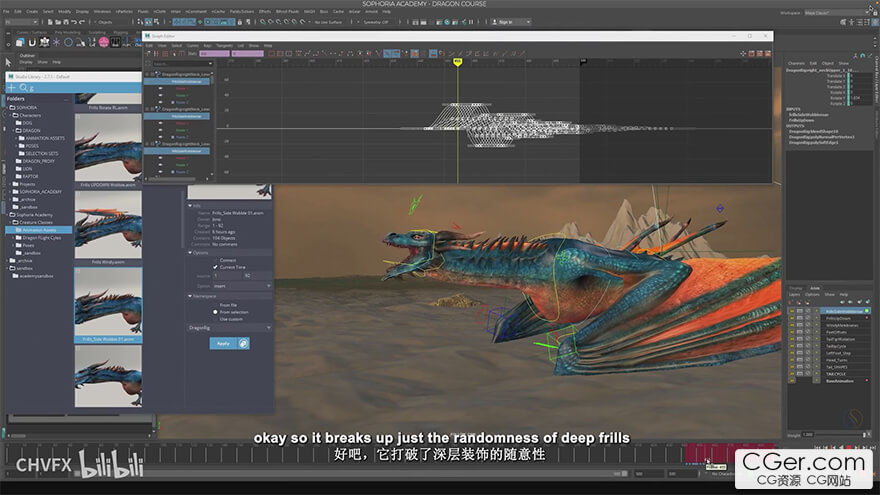Click the first magnet snap icon in status line
The height and width of the screenshot is (495, 880).
tap(263, 22)
